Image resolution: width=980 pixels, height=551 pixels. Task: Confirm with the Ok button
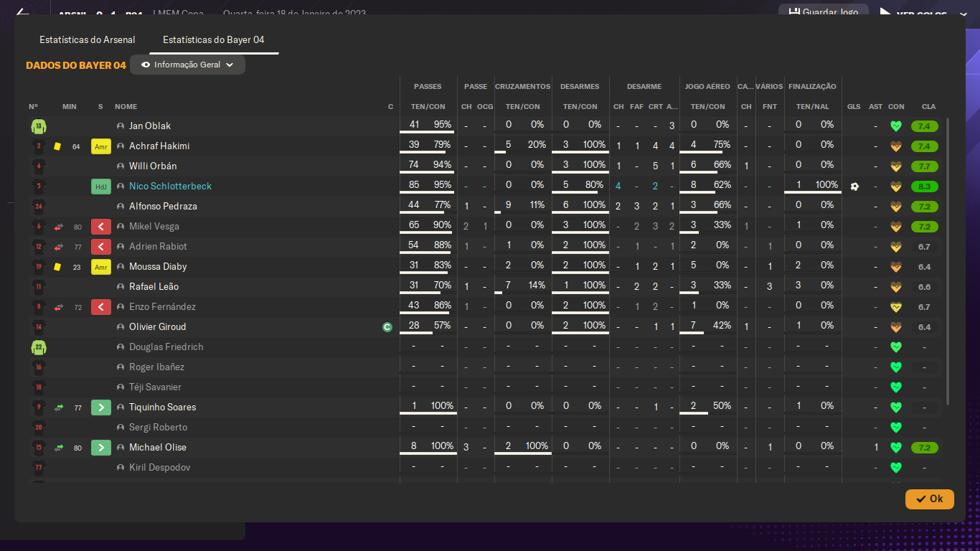click(930, 499)
